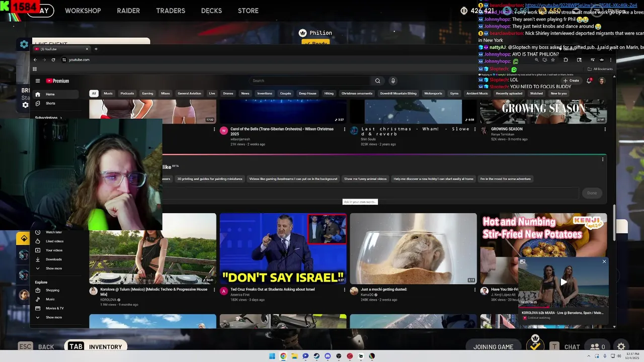Open YouTube notifications bell

coord(589,80)
